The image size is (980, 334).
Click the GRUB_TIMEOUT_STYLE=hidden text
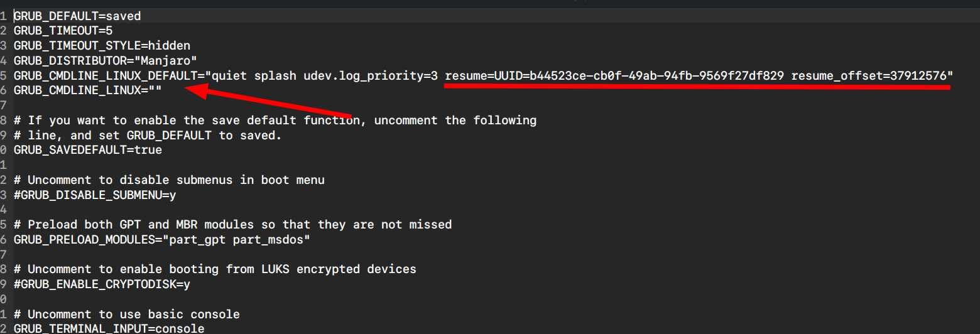pos(102,45)
